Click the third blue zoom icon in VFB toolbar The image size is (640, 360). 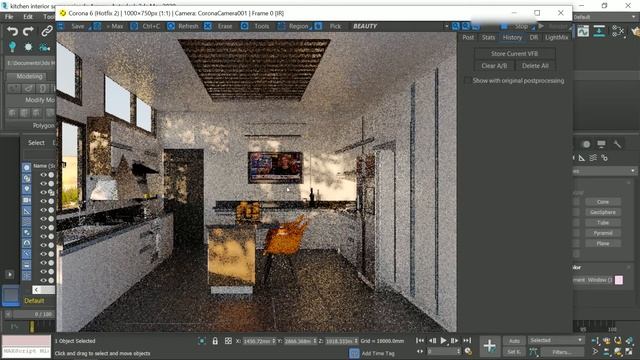point(476,26)
